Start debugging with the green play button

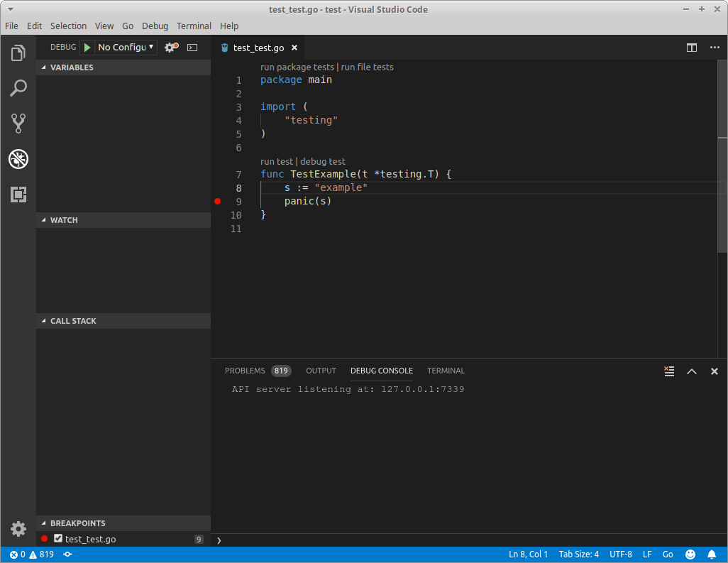point(86,47)
